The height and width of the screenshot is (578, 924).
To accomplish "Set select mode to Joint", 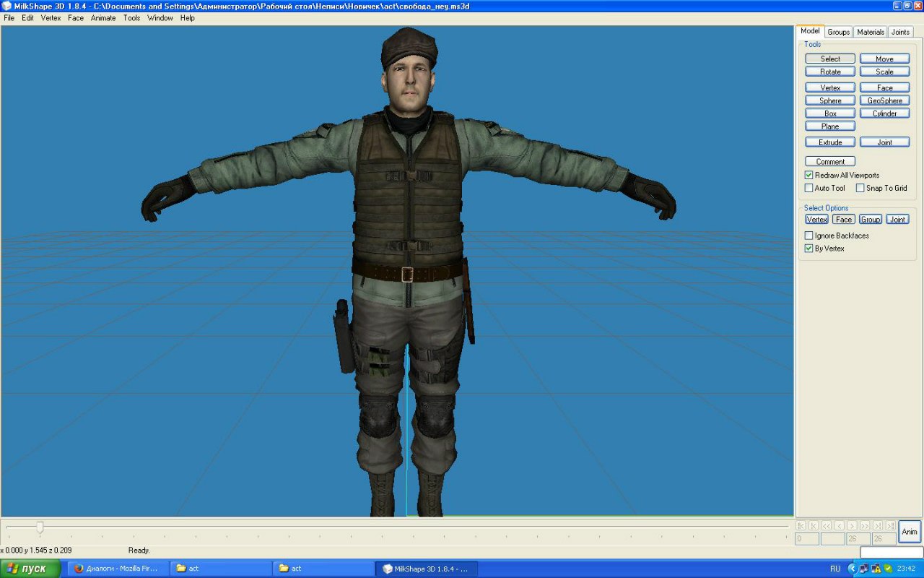I will tap(897, 220).
